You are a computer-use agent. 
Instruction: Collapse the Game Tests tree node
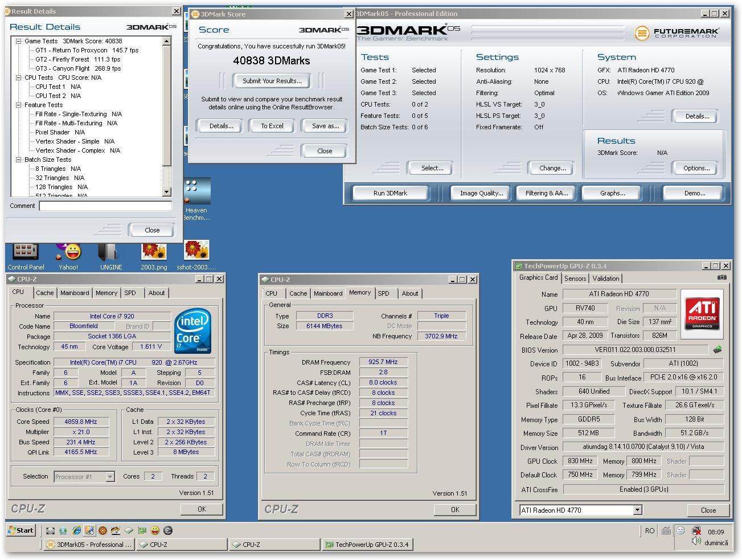pyautogui.click(x=19, y=41)
